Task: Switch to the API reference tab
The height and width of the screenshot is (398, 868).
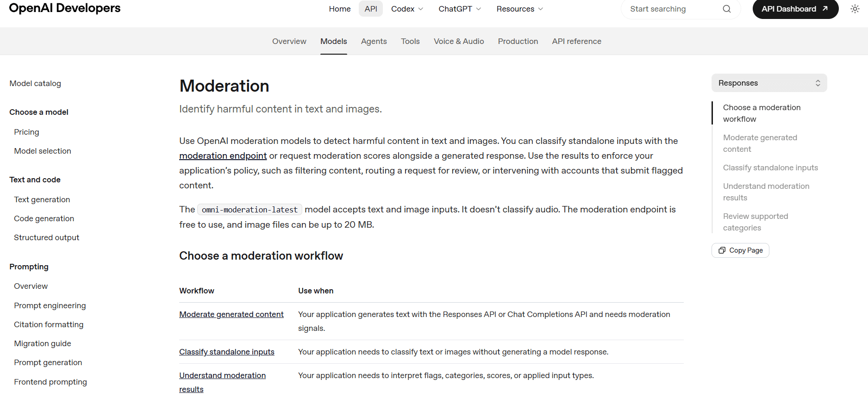Action: tap(577, 41)
